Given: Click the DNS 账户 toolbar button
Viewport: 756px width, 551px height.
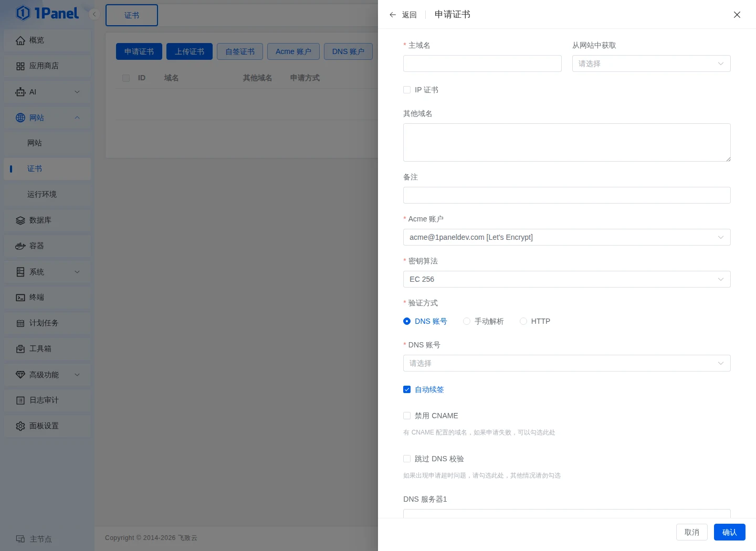Looking at the screenshot, I should [x=348, y=51].
